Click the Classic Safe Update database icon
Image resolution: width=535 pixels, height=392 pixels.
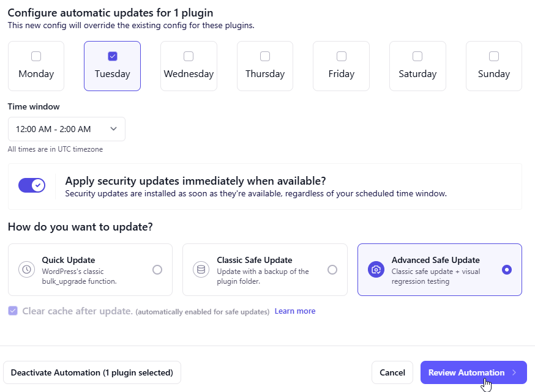pyautogui.click(x=201, y=269)
